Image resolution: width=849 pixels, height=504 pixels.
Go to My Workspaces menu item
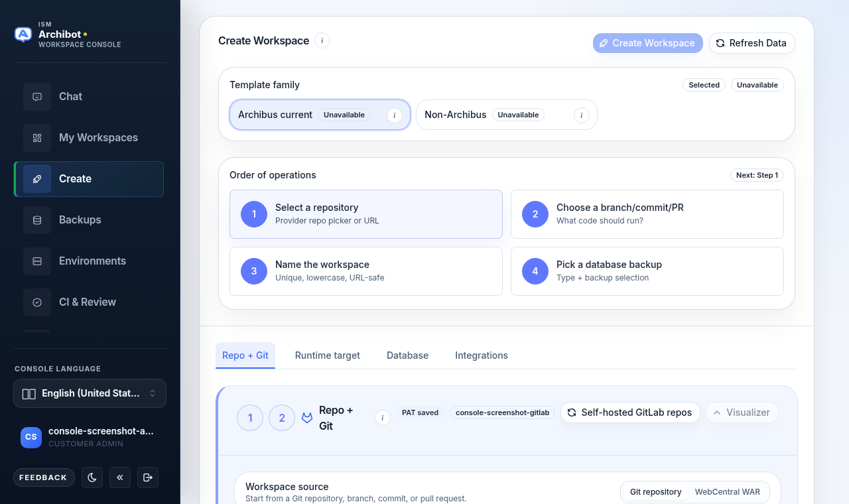(x=89, y=138)
